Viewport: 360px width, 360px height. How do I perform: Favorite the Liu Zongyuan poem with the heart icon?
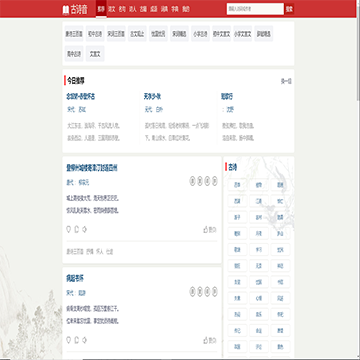[x=69, y=230]
